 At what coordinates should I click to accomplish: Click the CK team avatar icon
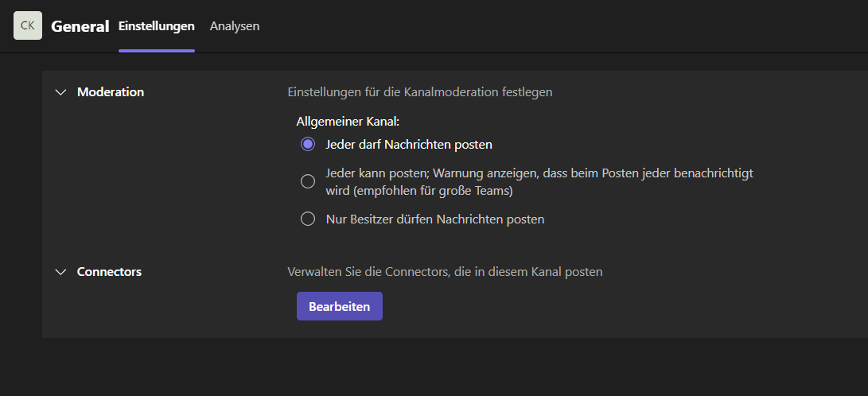[28, 25]
